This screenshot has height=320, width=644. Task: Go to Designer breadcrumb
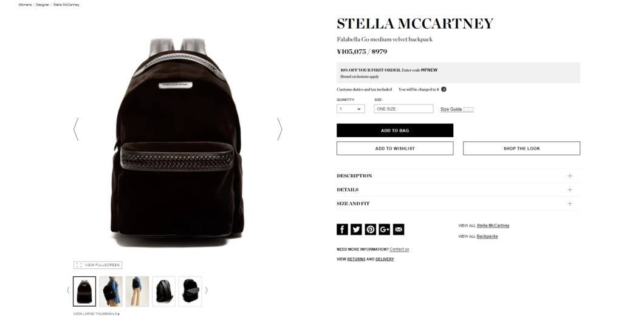[x=43, y=5]
